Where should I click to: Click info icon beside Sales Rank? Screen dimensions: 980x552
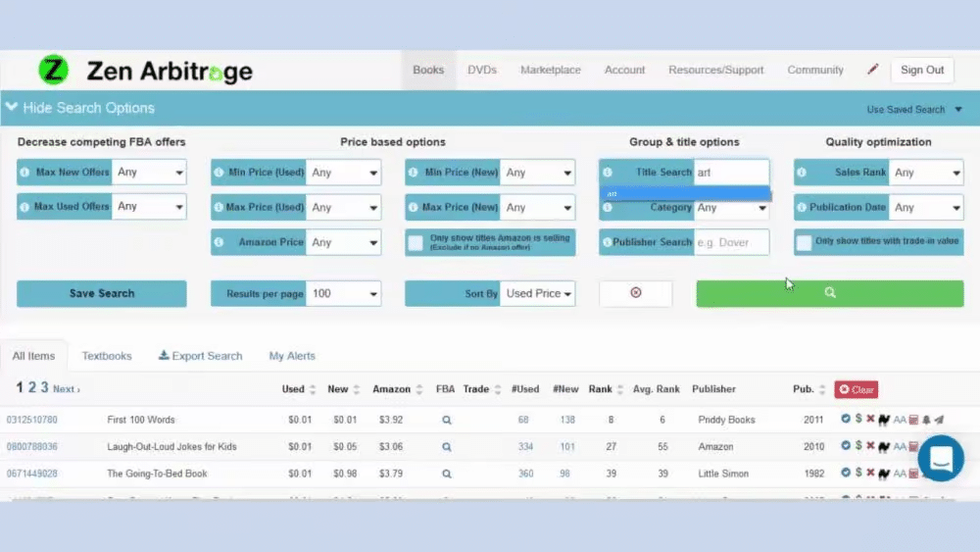802,172
